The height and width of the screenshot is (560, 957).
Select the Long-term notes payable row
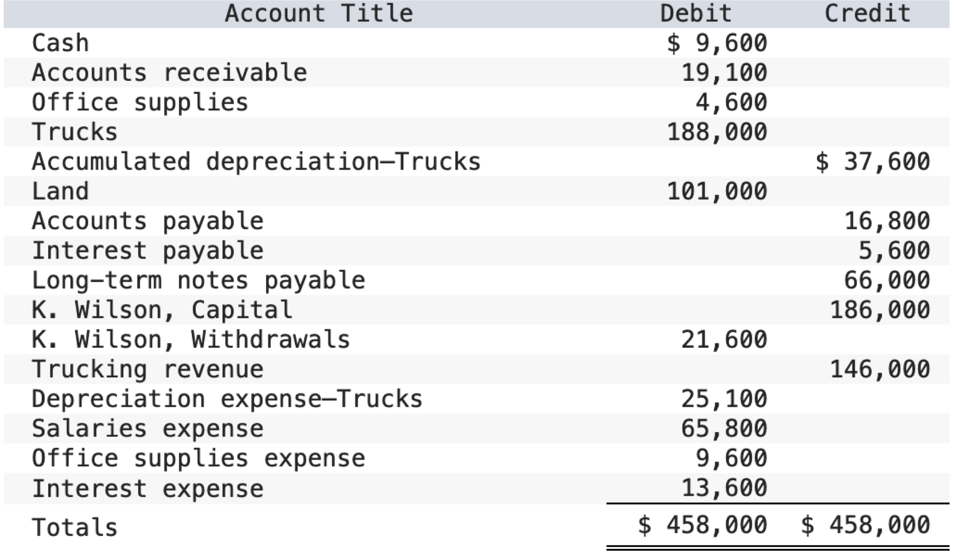(198, 279)
